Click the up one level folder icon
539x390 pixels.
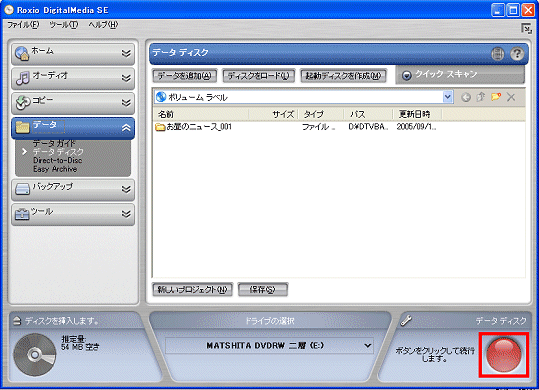[x=481, y=97]
